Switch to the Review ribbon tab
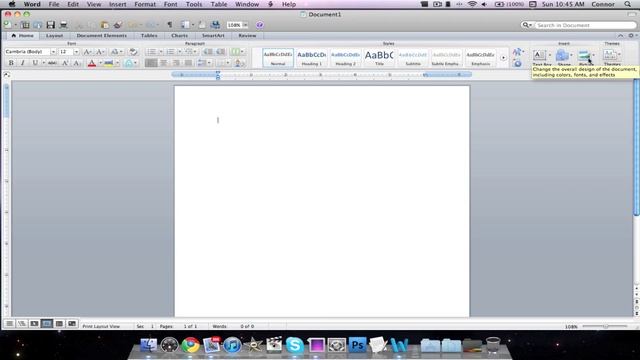 [x=247, y=36]
